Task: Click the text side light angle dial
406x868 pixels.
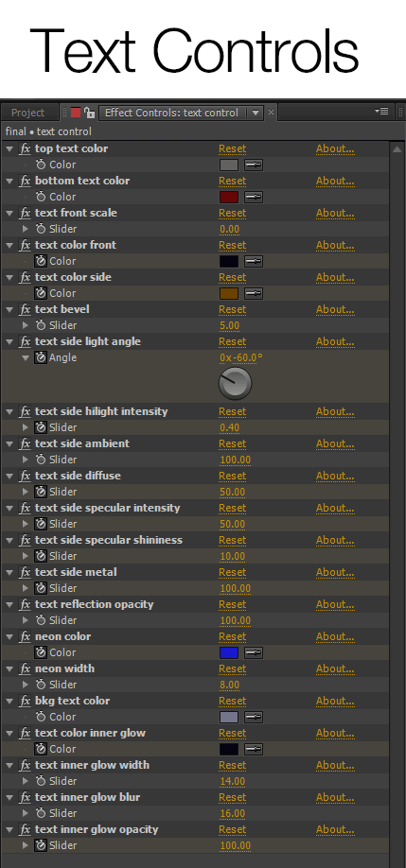Action: pos(236,383)
